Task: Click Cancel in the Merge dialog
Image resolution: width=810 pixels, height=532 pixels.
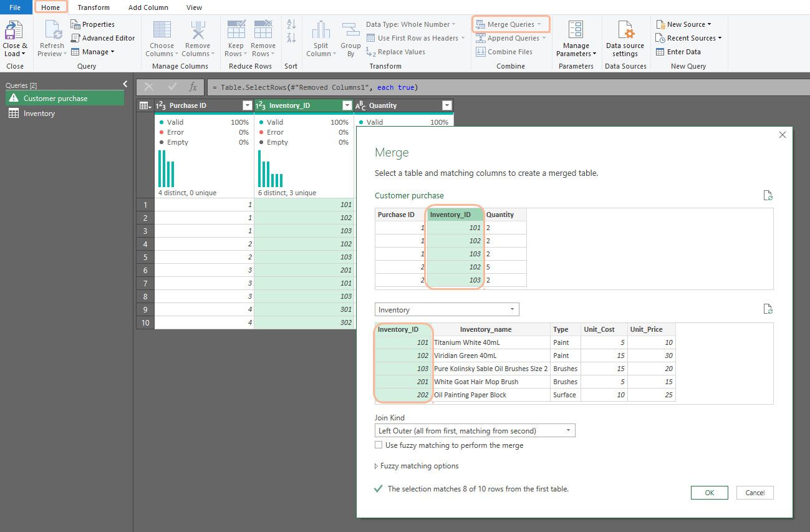Action: [x=755, y=493]
